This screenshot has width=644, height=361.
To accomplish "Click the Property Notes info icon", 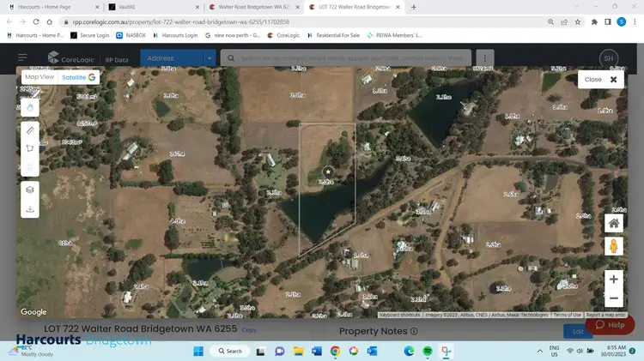I will [414, 331].
